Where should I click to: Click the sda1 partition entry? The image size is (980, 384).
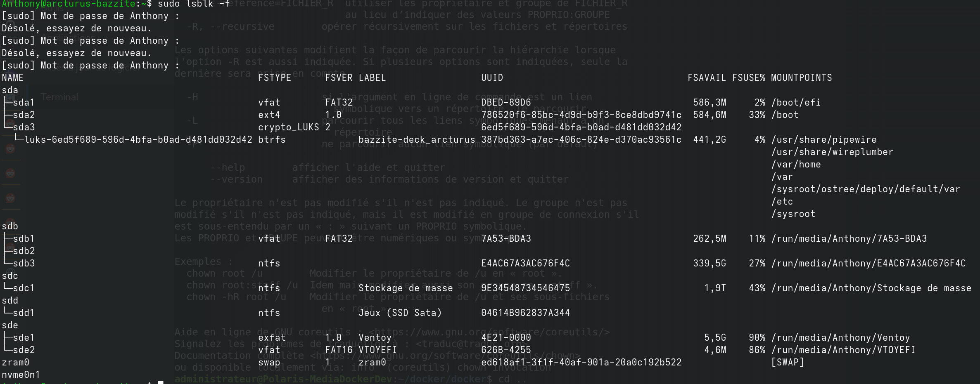point(24,102)
